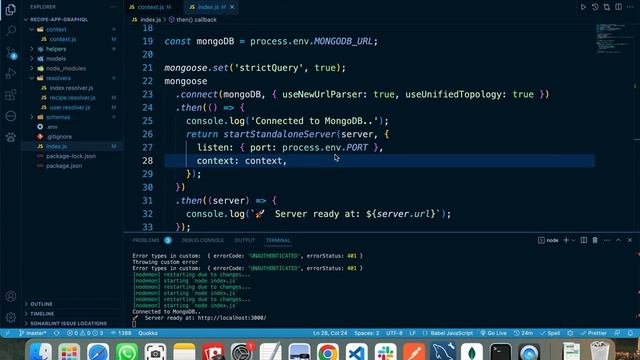The image size is (640, 360).
Task: Open the Source Control view
Action: (x=11, y=53)
